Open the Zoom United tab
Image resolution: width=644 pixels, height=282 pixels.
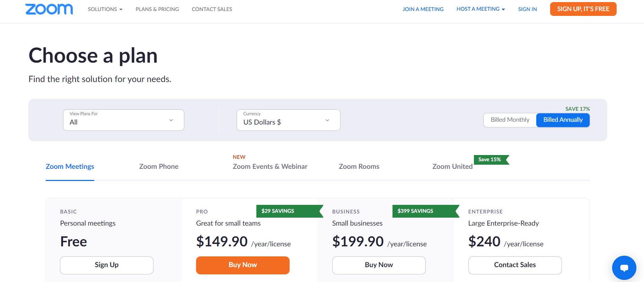[452, 166]
